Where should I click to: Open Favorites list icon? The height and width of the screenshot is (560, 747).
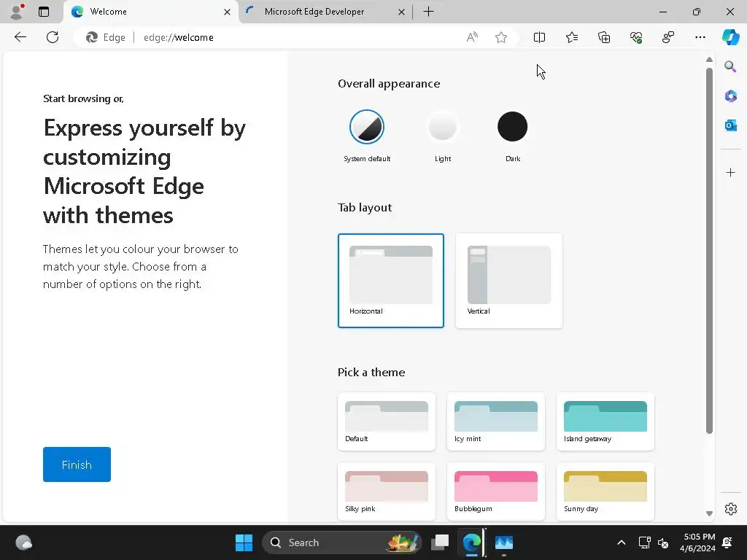point(572,37)
